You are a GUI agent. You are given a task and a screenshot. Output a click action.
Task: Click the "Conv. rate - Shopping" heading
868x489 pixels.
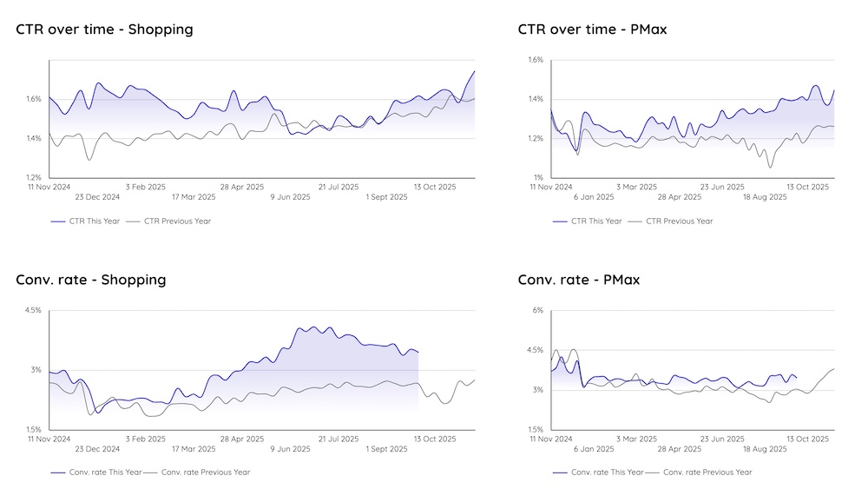pos(91,280)
